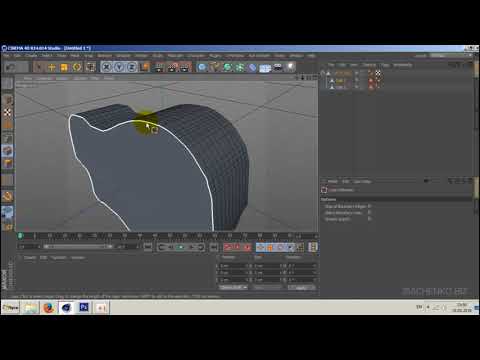Switch to Texture mode checkerboard icon

7,113
